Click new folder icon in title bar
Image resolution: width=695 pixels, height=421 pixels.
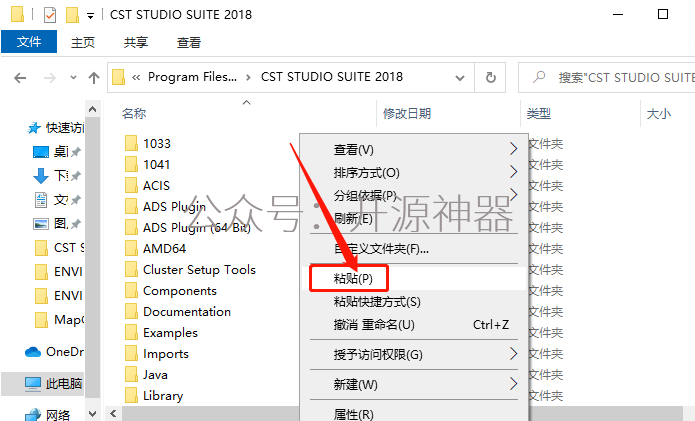tap(72, 15)
